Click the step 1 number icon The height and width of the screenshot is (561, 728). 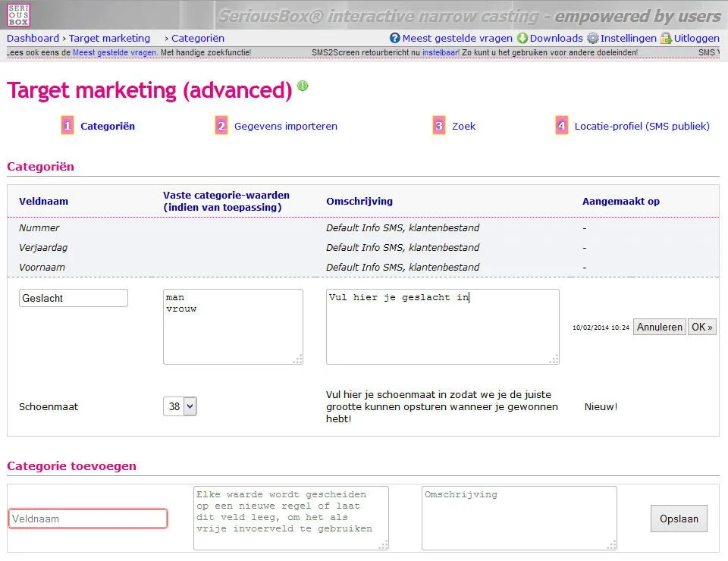(67, 126)
